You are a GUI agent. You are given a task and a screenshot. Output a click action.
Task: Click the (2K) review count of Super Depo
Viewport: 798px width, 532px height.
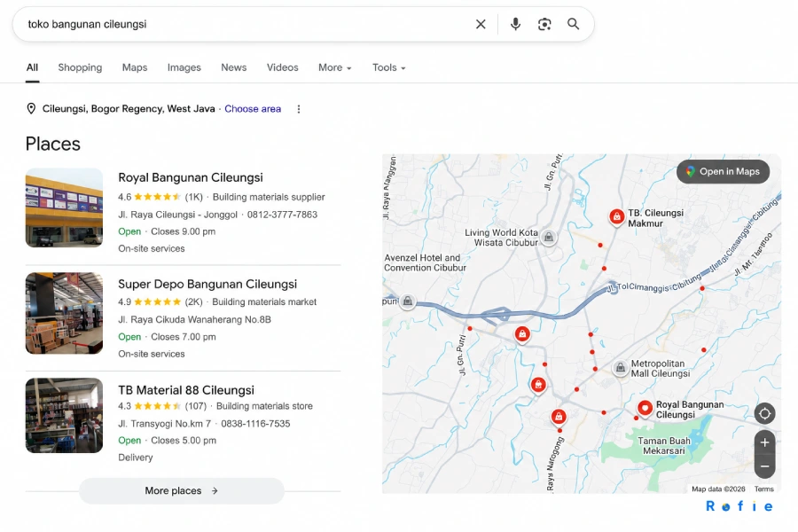193,301
